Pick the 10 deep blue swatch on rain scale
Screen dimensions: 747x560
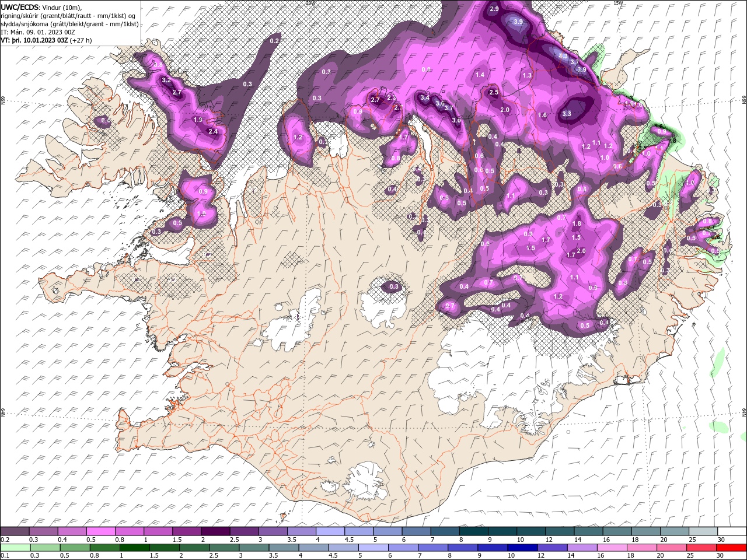(x=522, y=548)
